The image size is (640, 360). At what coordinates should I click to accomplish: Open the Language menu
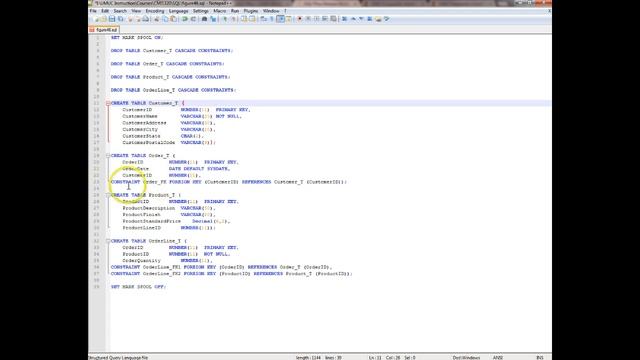178,11
